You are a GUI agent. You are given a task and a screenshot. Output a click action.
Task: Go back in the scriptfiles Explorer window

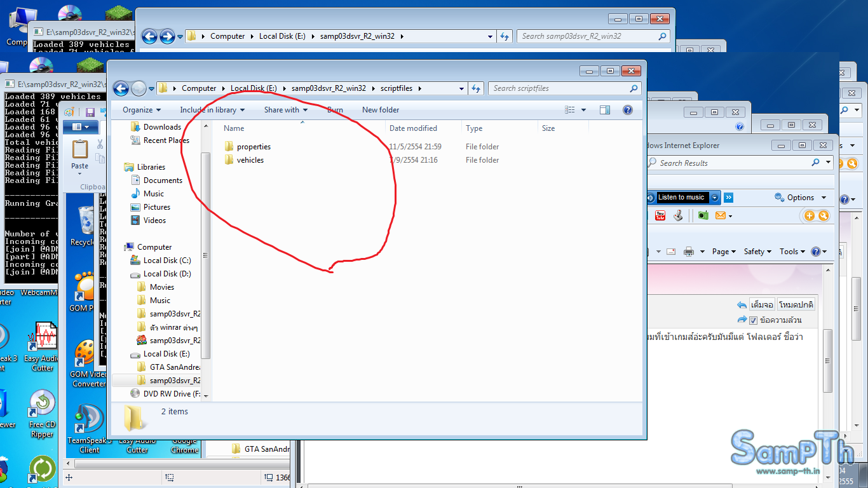pos(121,88)
